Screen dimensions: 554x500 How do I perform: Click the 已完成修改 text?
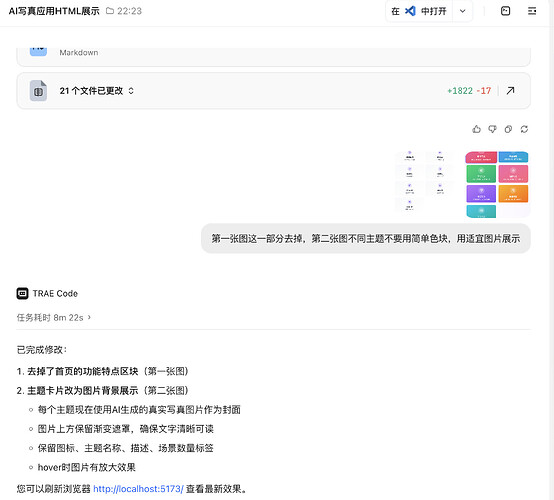point(42,350)
